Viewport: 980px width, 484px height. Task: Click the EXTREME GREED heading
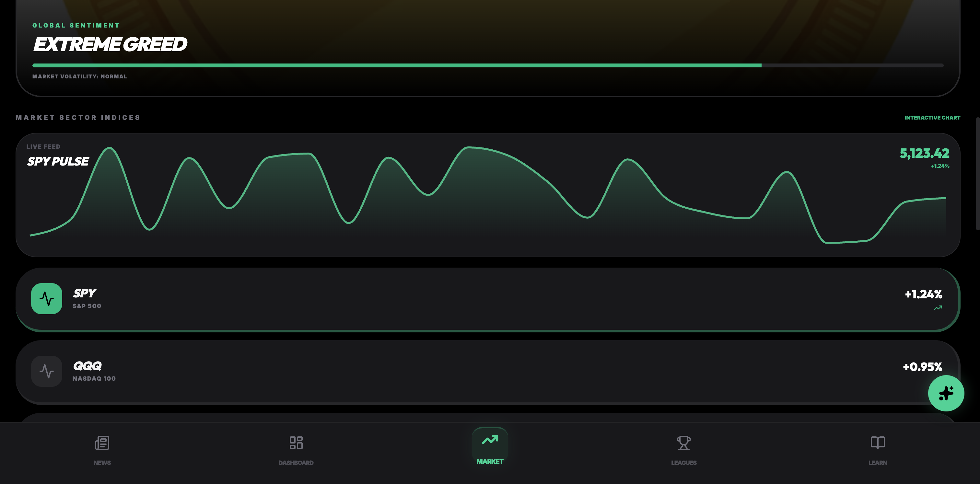110,44
